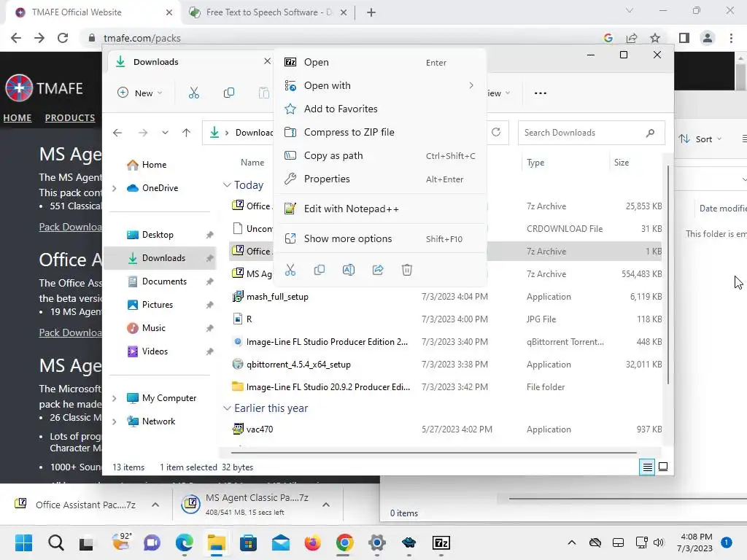Click the share icon in the context menu
Viewport: 747px width, 560px height.
coord(378,270)
